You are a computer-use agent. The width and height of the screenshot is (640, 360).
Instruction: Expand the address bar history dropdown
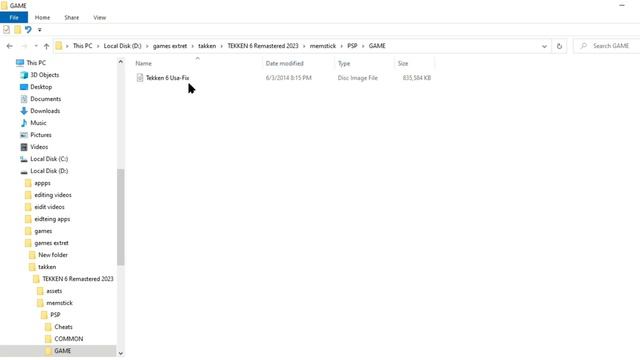click(544, 46)
